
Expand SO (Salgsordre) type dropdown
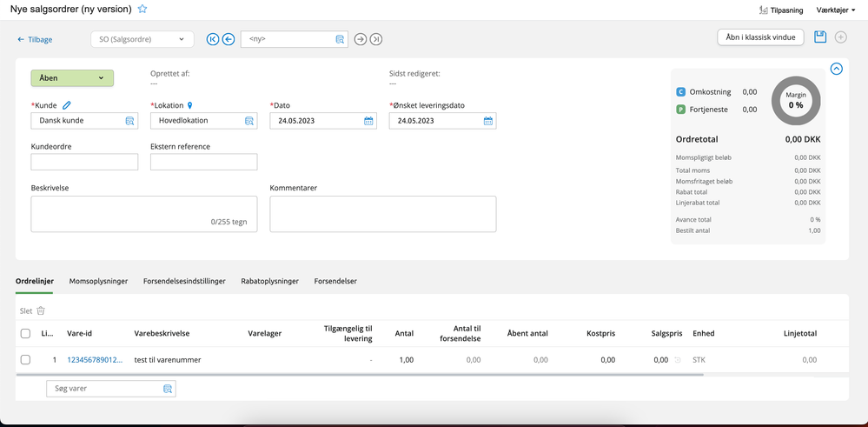click(x=142, y=39)
